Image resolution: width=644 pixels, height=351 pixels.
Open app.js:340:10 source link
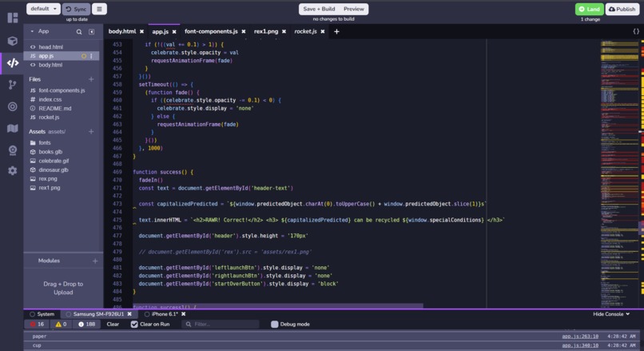pyautogui.click(x=580, y=345)
